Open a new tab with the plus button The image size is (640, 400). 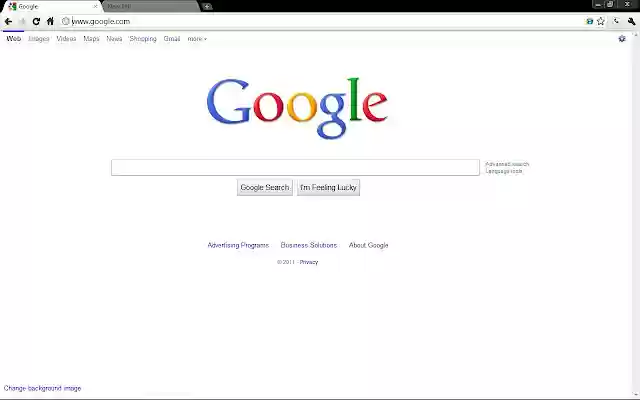coord(207,6)
